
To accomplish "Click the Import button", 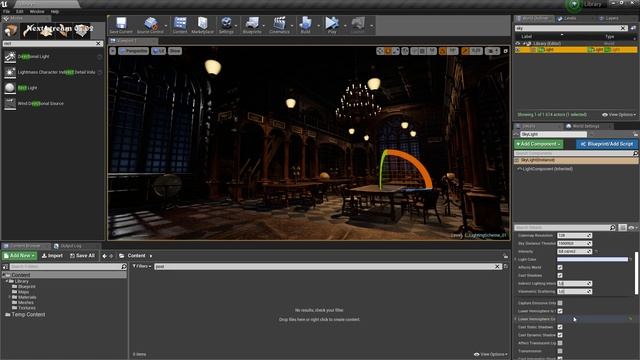I will [52, 256].
